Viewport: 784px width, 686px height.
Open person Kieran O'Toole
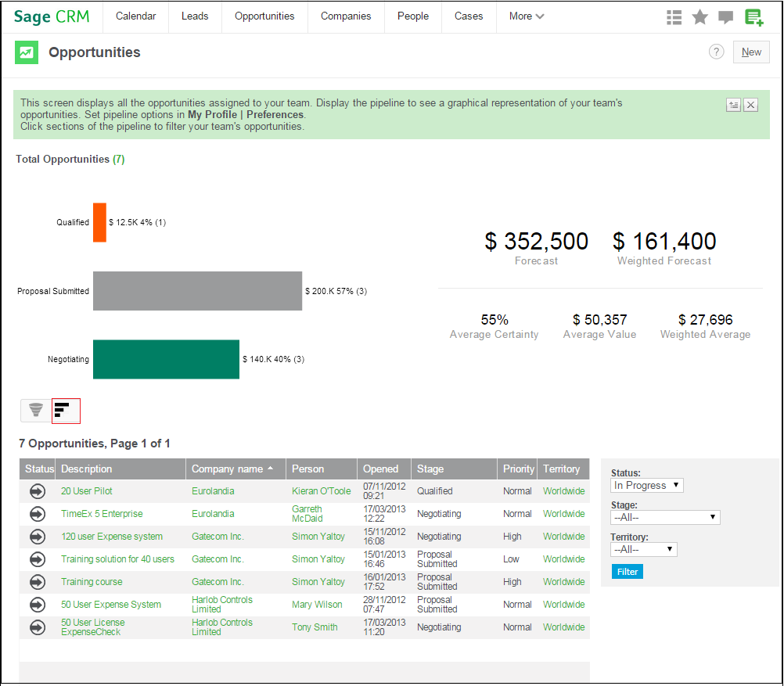[x=321, y=491]
